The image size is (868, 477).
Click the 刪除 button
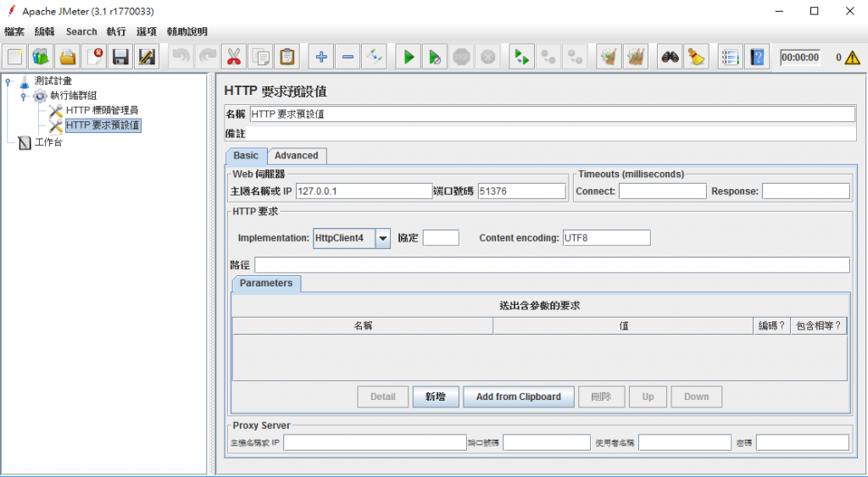click(601, 397)
